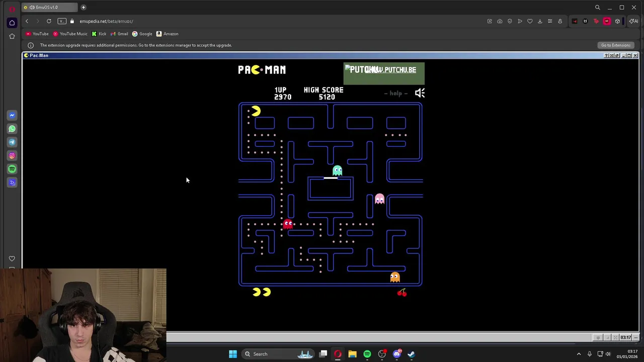Open the Aria AI assistant button

pos(632,21)
